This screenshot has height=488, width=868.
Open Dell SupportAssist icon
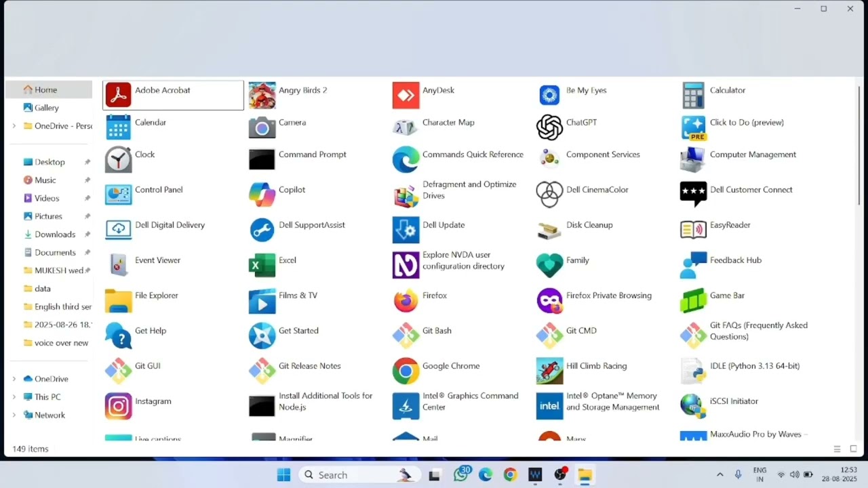pos(262,230)
